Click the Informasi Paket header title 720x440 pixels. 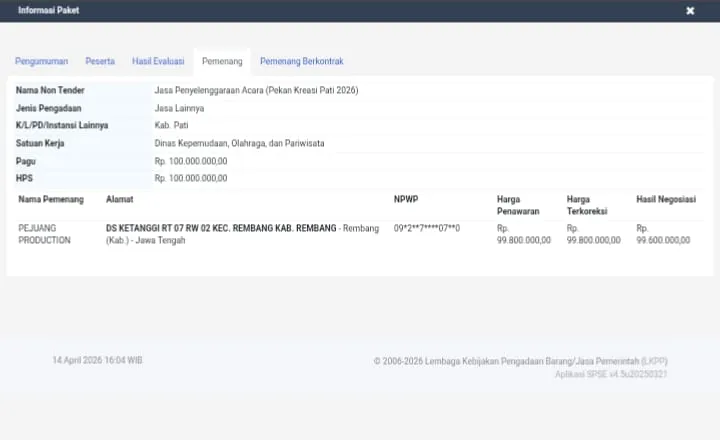(x=49, y=10)
